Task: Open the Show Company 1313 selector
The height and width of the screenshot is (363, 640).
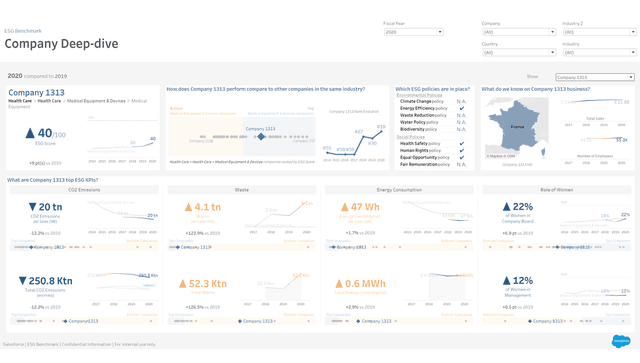Action: click(x=595, y=77)
